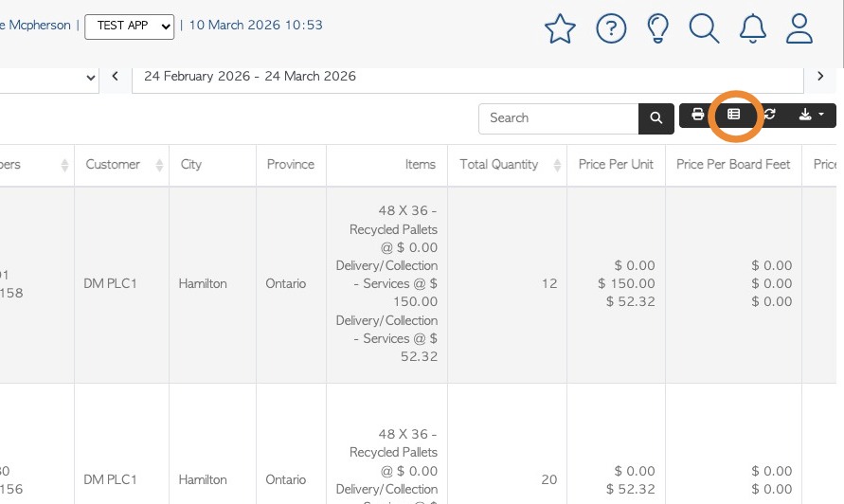The height and width of the screenshot is (504, 844).
Task: Go to the previous date range
Action: tap(116, 76)
